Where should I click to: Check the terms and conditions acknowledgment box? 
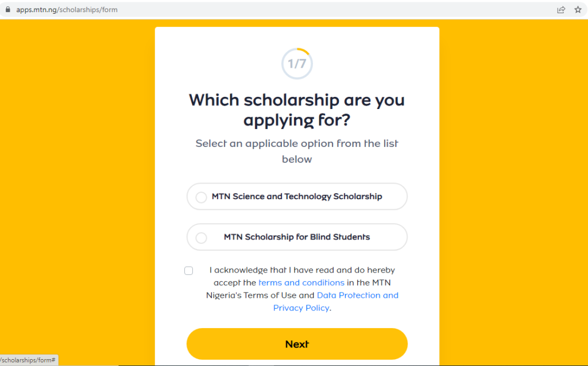point(188,270)
